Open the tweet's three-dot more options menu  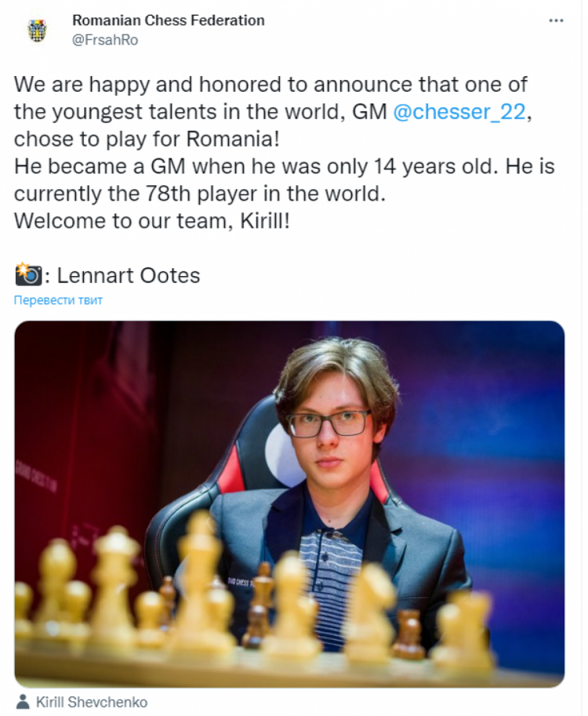(x=556, y=21)
